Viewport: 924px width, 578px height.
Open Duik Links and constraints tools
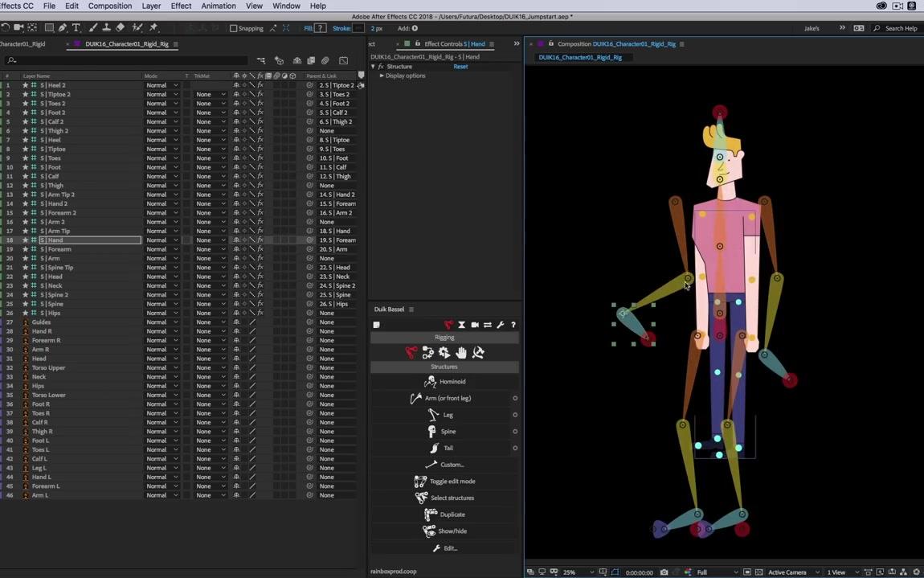[428, 353]
